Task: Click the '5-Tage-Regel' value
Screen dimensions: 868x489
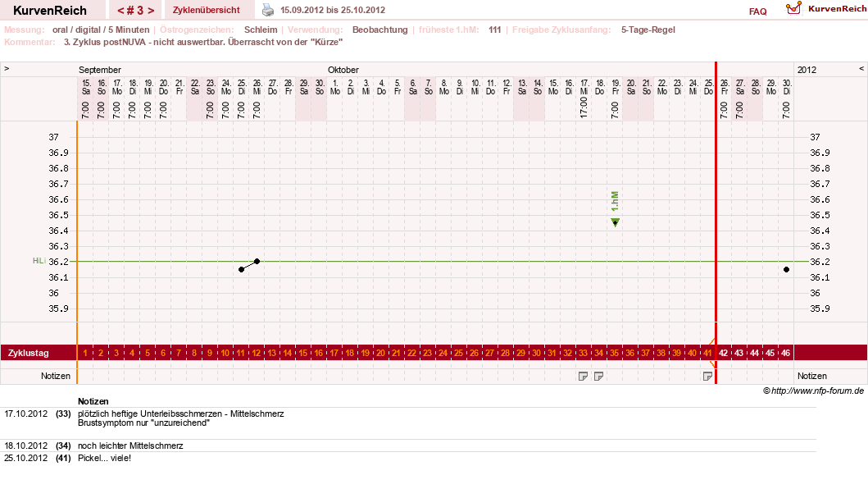Action: pyautogui.click(x=648, y=30)
